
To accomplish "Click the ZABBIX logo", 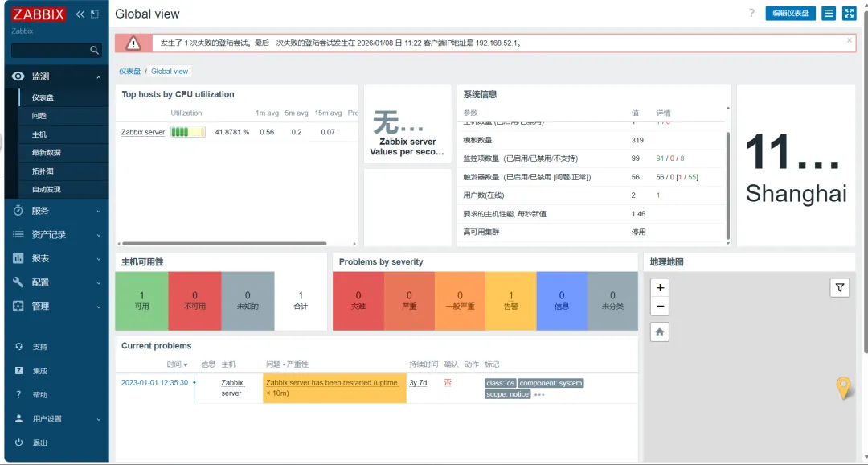I will [x=39, y=14].
